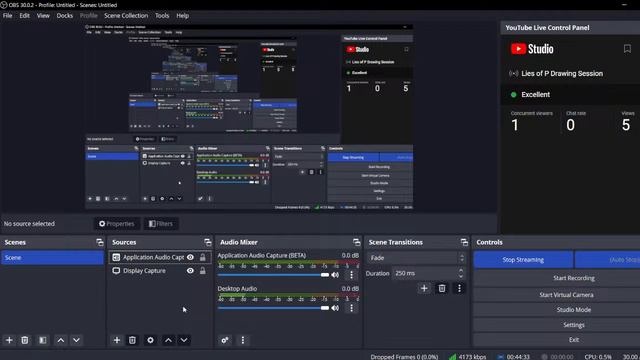Screen dimensions: 640x360
Task: Increase transition Duration stepper up arrow
Action: [x=461, y=270]
